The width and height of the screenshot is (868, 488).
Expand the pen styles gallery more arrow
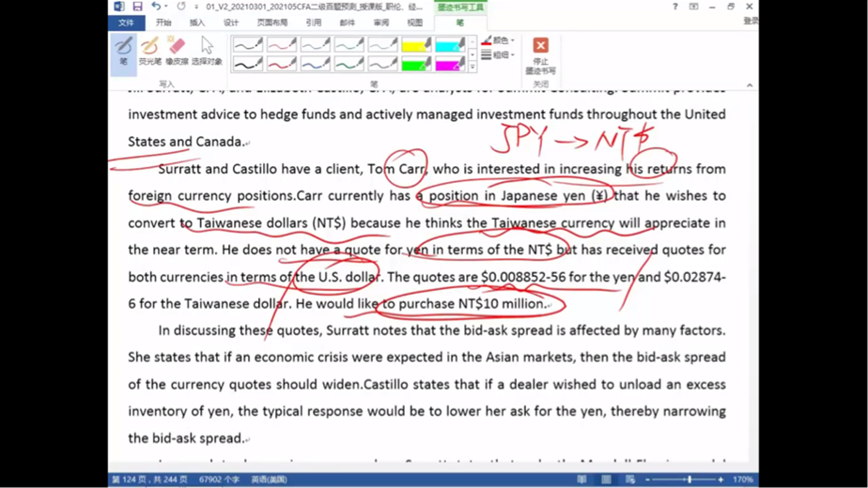(x=472, y=68)
